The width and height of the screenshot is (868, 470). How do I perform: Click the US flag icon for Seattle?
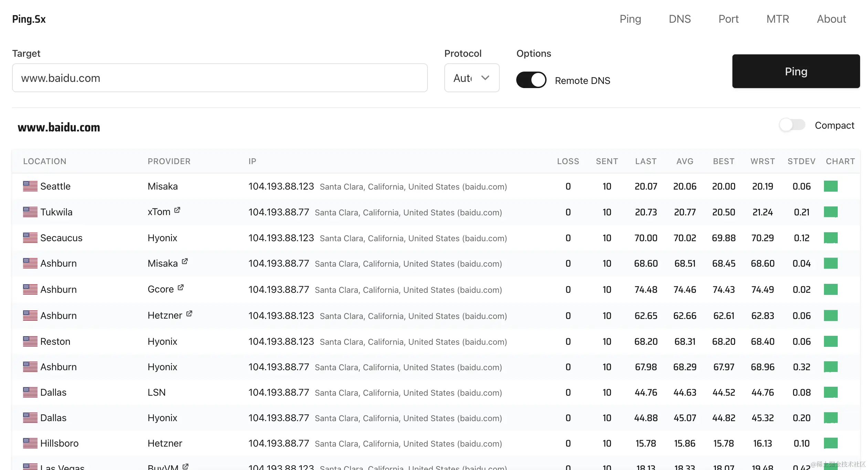[x=30, y=186]
